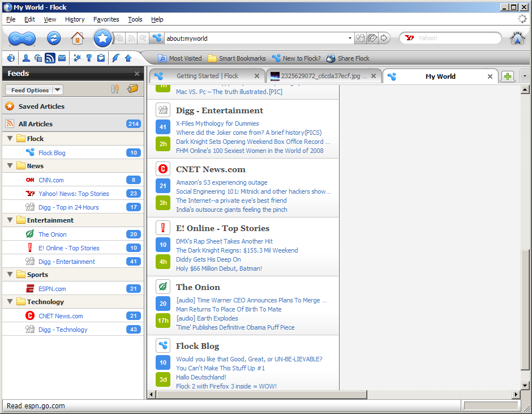Open the address bar history dropdown

(350, 38)
